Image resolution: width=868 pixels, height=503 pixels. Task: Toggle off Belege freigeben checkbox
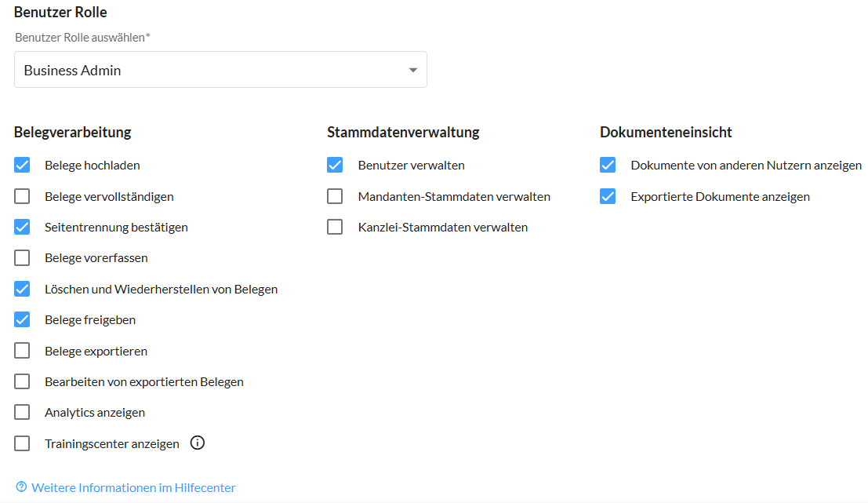(x=22, y=320)
